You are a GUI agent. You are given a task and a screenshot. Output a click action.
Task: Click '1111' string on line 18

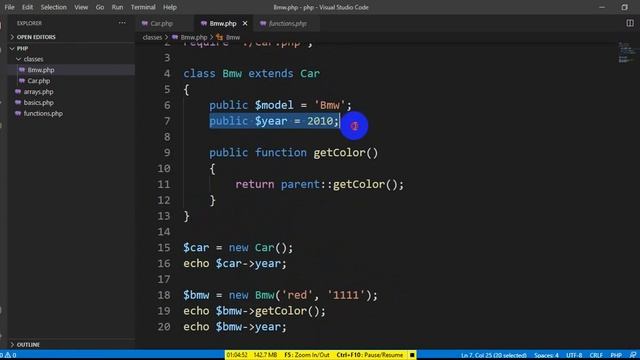pos(346,295)
